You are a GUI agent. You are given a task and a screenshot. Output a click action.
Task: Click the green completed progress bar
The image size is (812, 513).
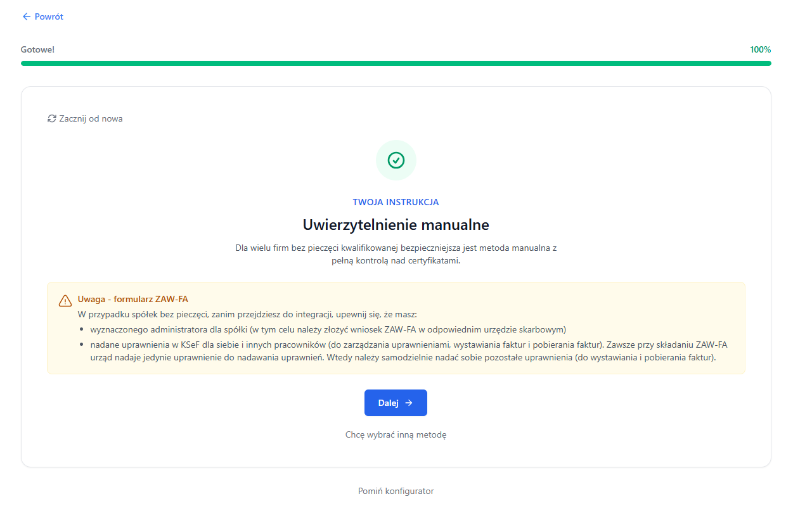(396, 63)
